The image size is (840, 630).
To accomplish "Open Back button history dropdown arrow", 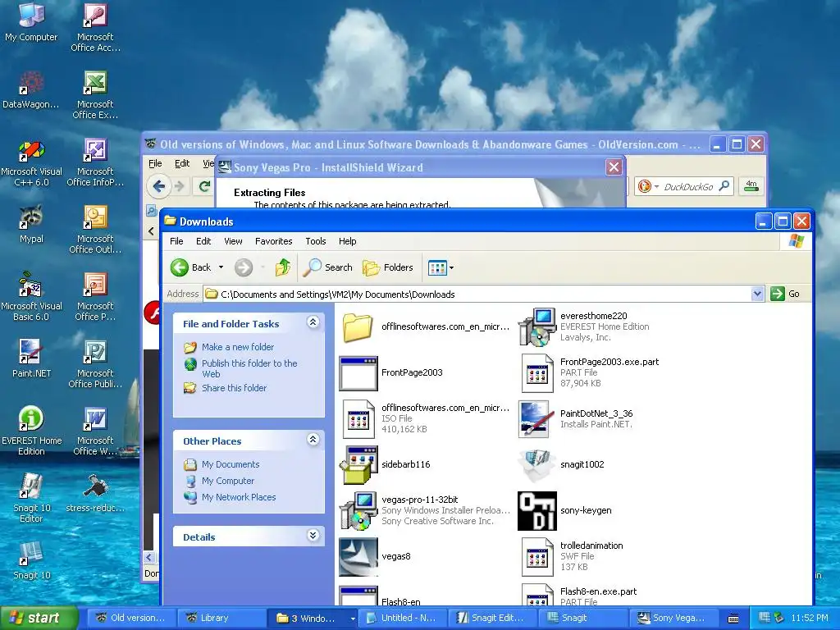I will pyautogui.click(x=221, y=267).
